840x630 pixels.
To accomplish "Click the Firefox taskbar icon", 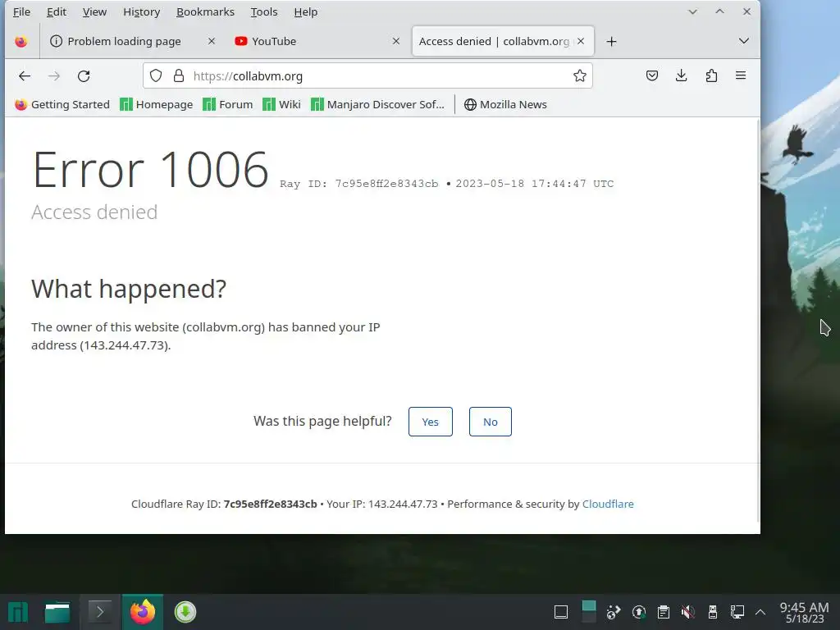I will point(143,612).
